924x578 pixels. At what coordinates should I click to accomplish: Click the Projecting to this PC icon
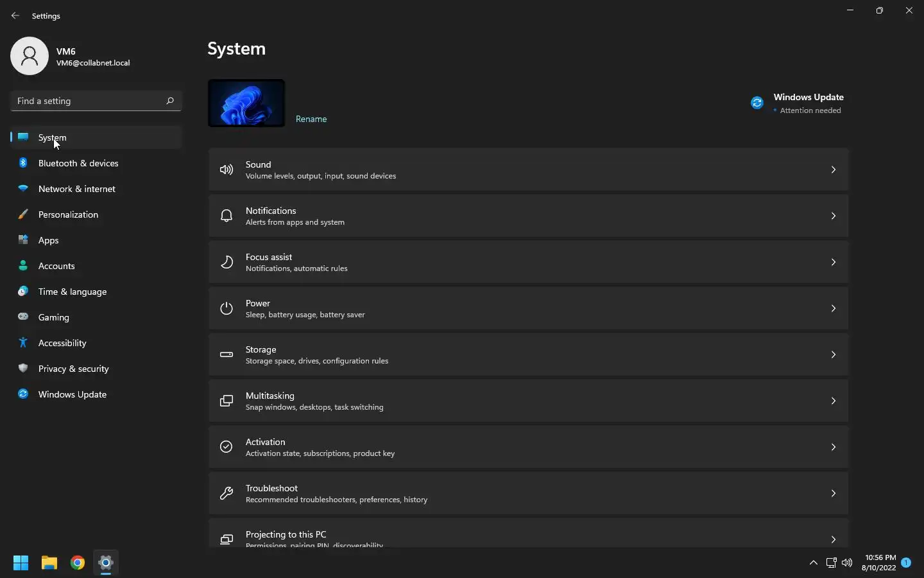click(227, 539)
